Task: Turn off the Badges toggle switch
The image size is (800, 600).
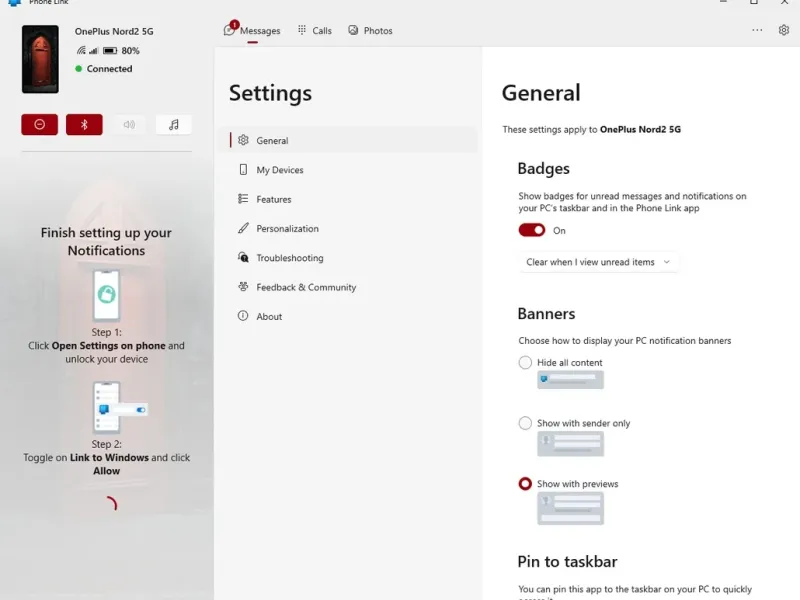Action: 532,230
